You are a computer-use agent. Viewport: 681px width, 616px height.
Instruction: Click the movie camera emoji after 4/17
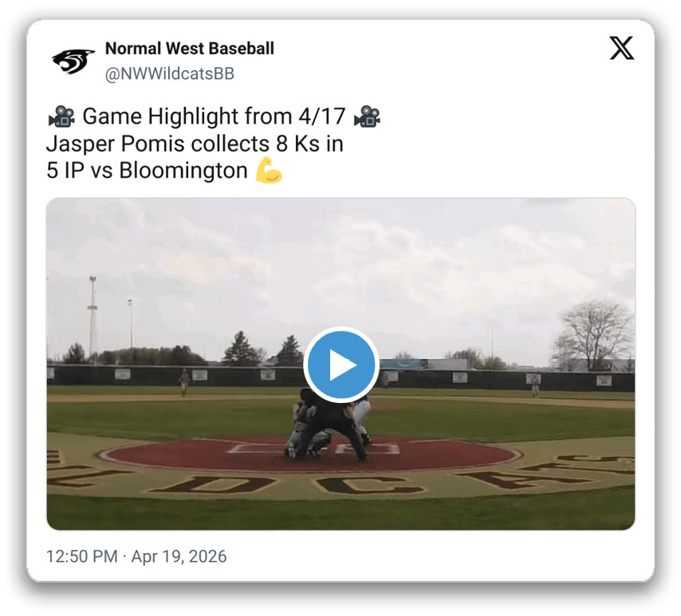pos(367,116)
